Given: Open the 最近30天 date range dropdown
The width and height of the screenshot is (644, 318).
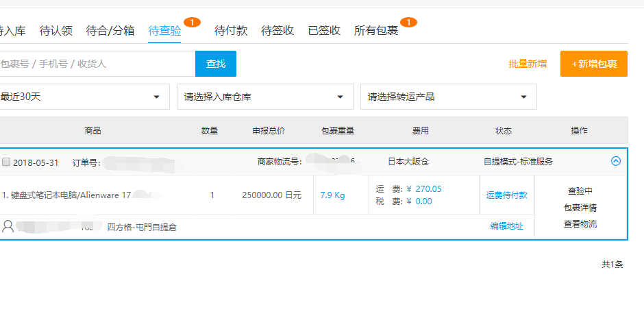Looking at the screenshot, I should tap(84, 97).
